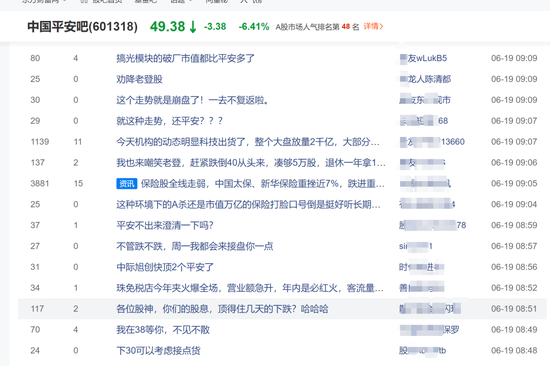Click comment count 11
The height and width of the screenshot is (366, 550).
pos(78,142)
